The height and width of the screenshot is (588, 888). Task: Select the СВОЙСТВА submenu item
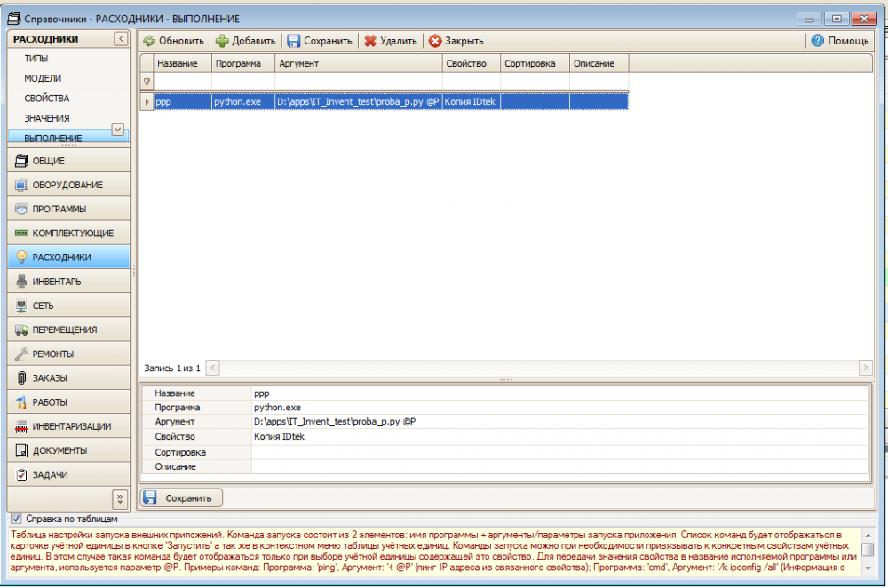(x=47, y=99)
